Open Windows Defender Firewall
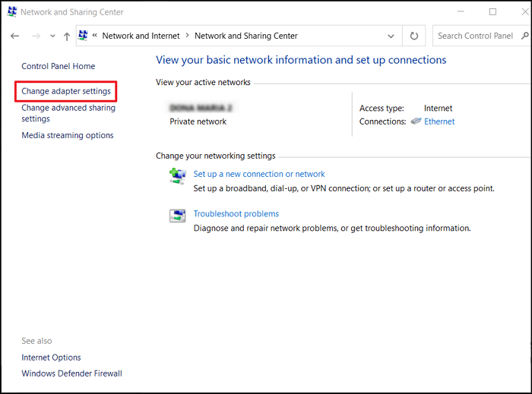This screenshot has height=394, width=532. (72, 374)
